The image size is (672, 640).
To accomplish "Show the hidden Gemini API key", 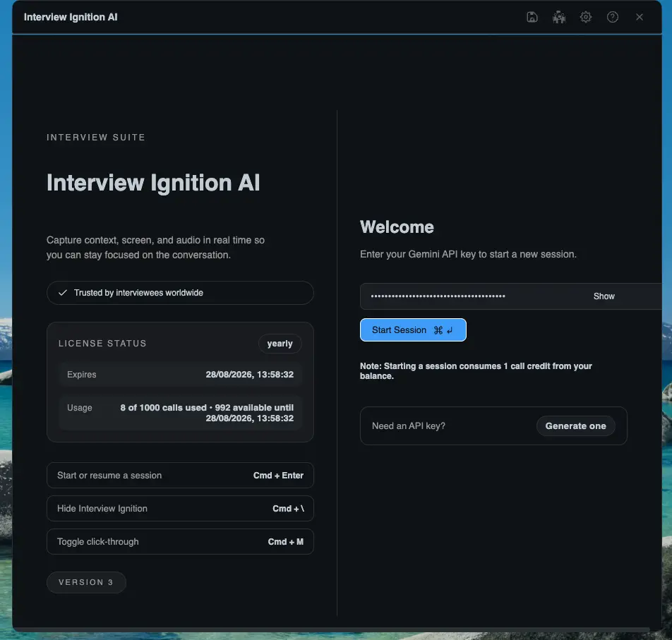I will point(604,296).
